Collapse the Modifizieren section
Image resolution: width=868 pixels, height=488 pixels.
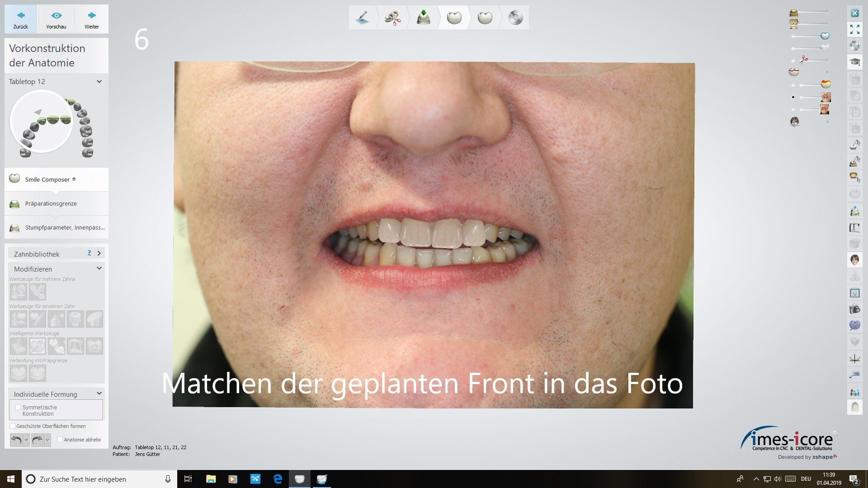click(99, 268)
